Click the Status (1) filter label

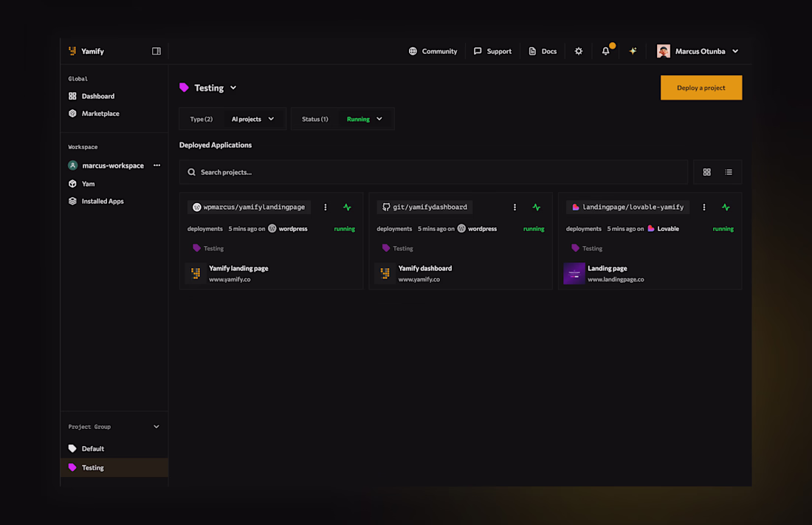[315, 119]
